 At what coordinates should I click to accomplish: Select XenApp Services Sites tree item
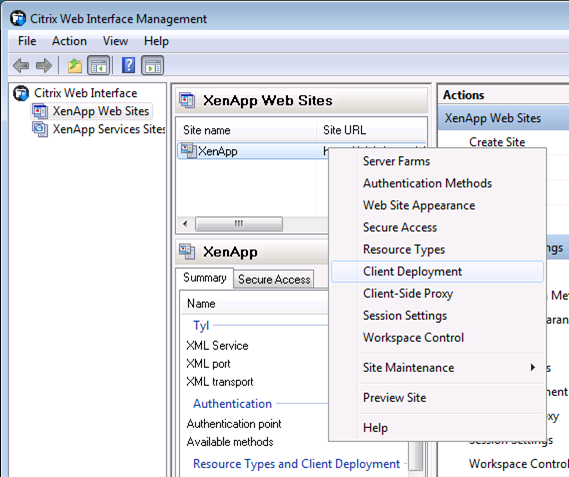[109, 129]
